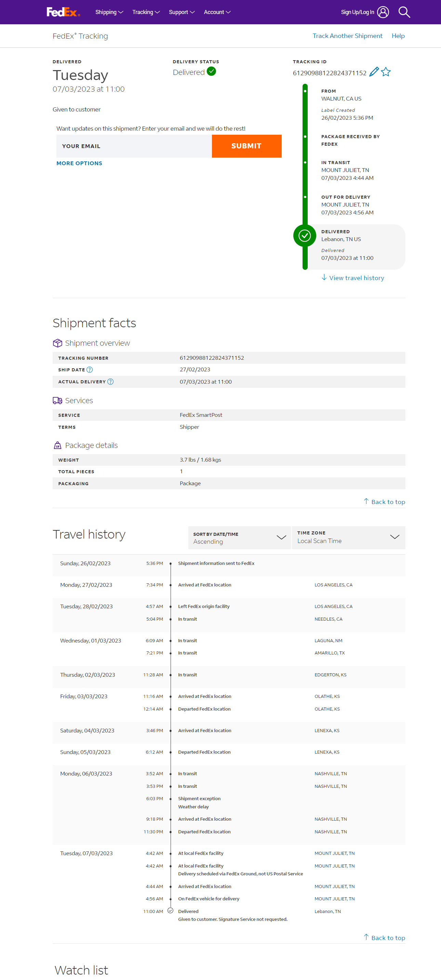Screen dimensions: 441x980
Task: Click the Services truck icon
Action: 57,400
